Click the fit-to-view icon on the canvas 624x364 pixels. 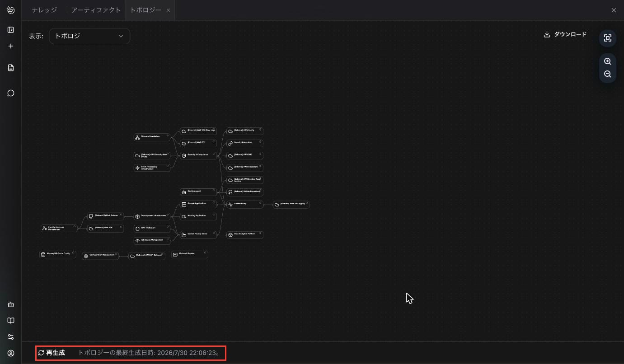click(608, 38)
